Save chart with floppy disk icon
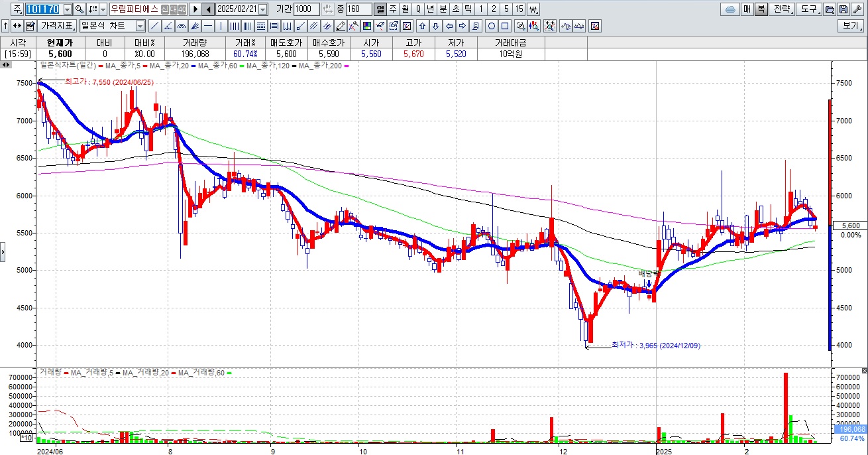The height and width of the screenshot is (455, 868). click(x=843, y=9)
